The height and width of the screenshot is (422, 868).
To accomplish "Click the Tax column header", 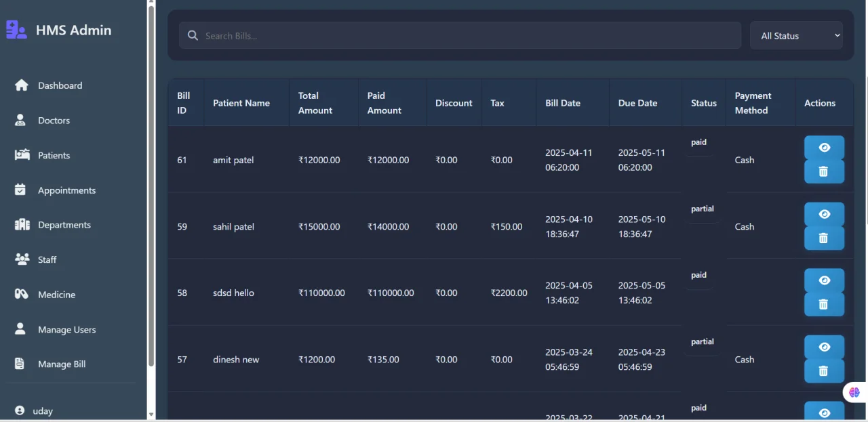I will 509,103.
